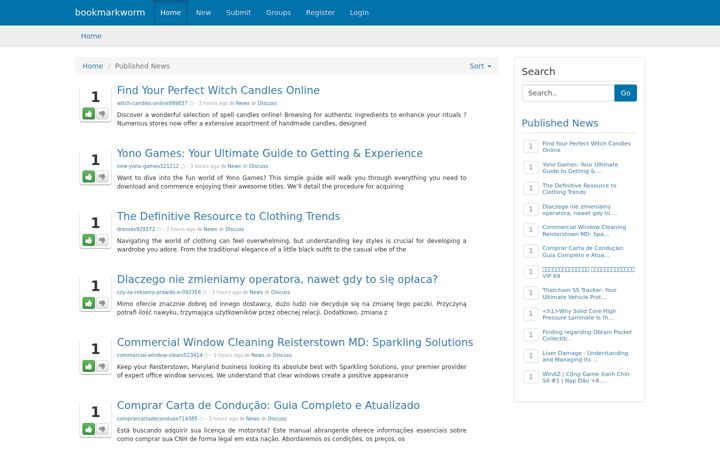Open the Published News sidebar heading
This screenshot has width=720, height=450.
[560, 123]
